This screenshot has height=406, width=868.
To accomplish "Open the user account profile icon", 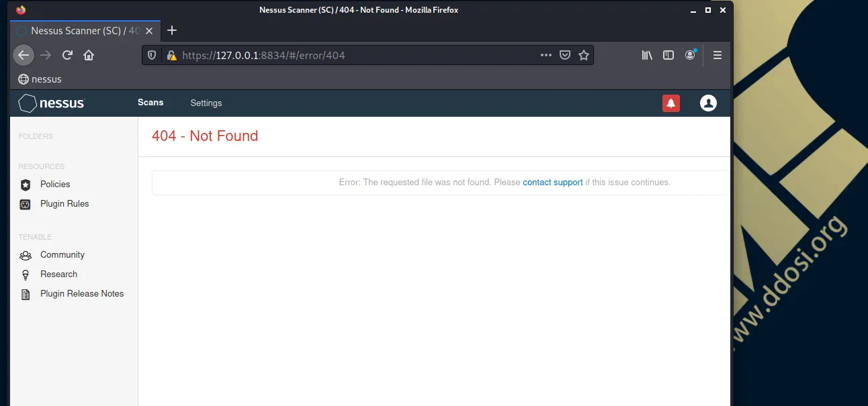I will pyautogui.click(x=708, y=103).
